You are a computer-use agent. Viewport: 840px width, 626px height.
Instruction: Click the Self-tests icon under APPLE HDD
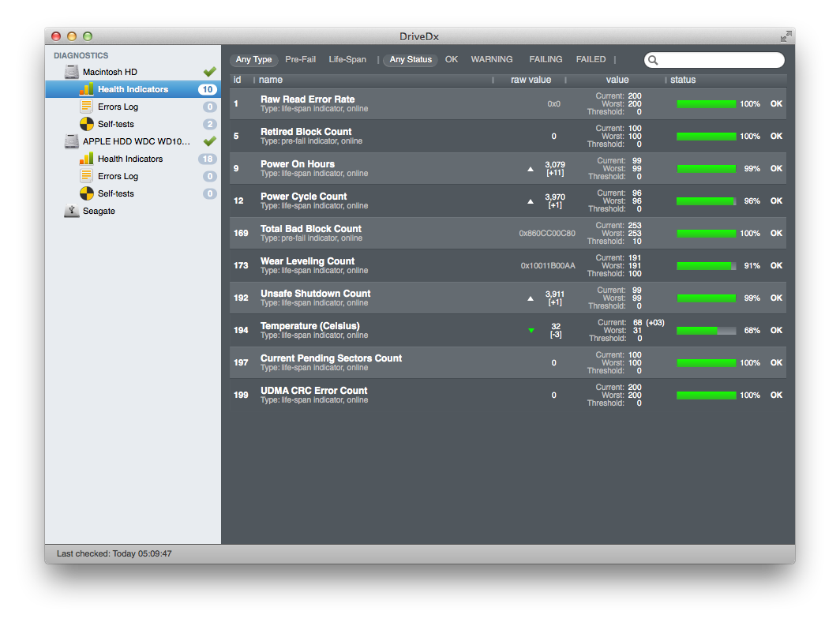(x=86, y=193)
